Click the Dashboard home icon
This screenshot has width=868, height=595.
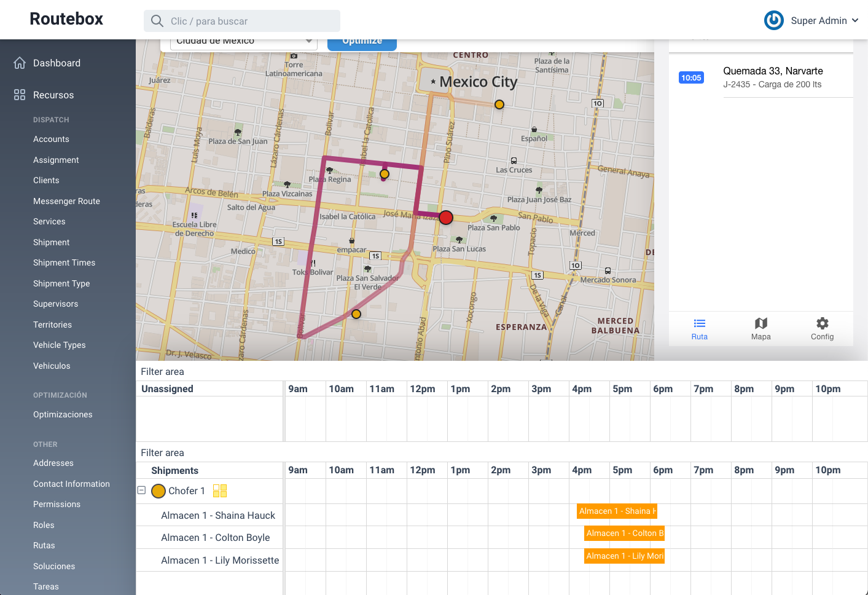20,63
